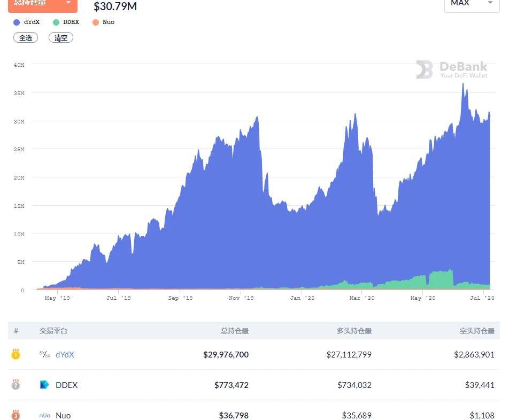Click the 多头持仓量 column header
This screenshot has width=509, height=420.
(354, 331)
